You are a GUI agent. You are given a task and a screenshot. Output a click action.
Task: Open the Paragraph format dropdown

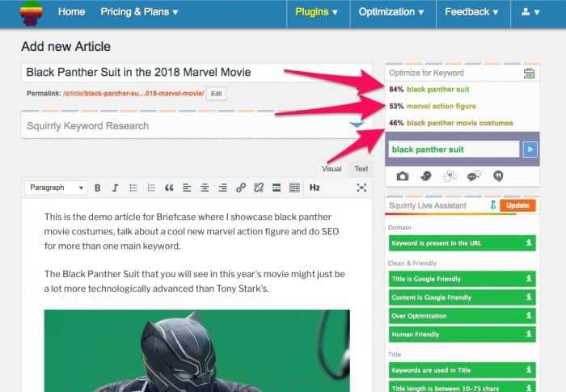pos(56,188)
